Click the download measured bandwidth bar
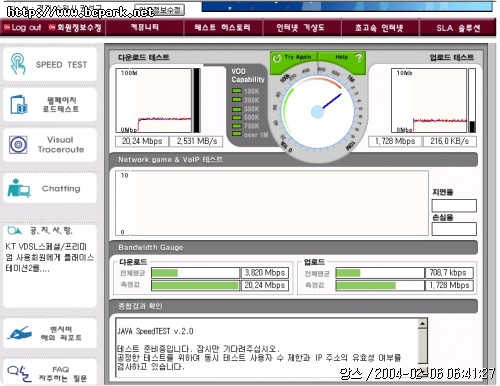 point(195,285)
